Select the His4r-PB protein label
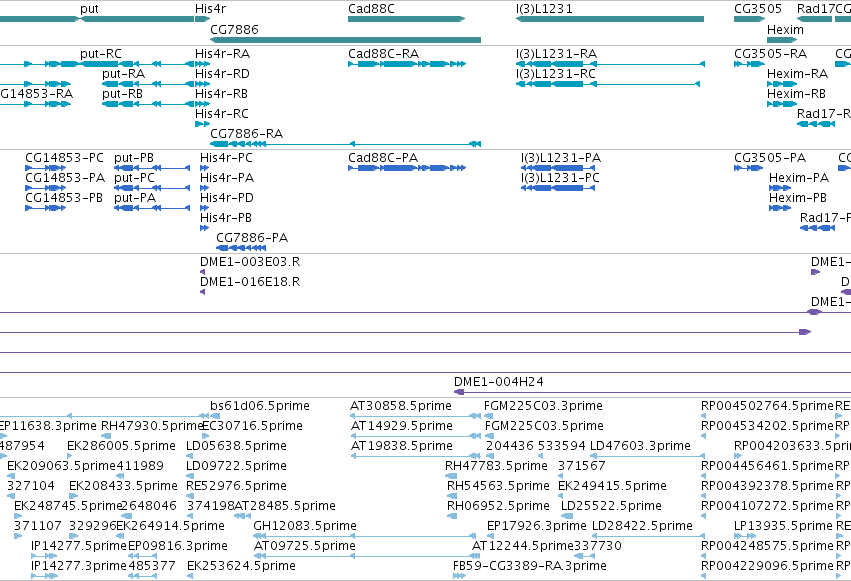 226,218
